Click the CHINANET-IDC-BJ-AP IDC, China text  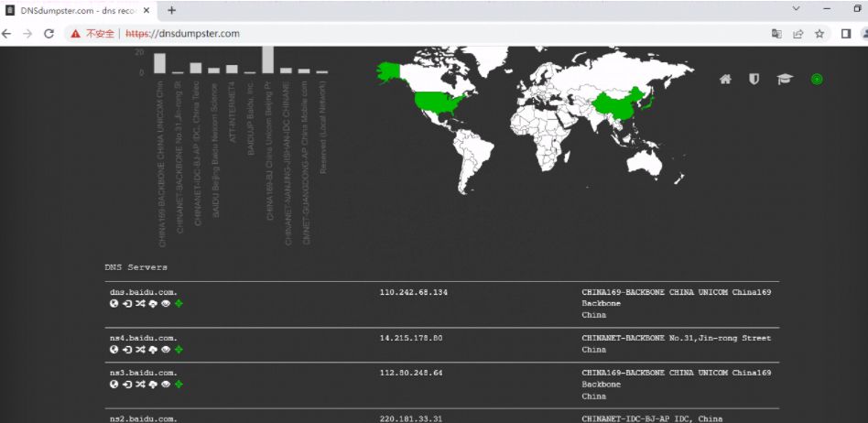[652, 418]
